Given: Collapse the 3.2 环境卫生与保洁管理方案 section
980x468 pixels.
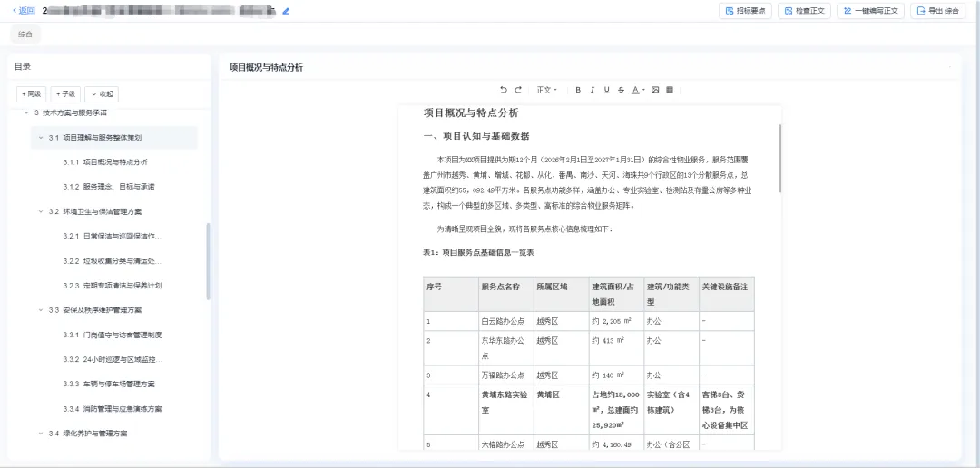Looking at the screenshot, I should (41, 212).
